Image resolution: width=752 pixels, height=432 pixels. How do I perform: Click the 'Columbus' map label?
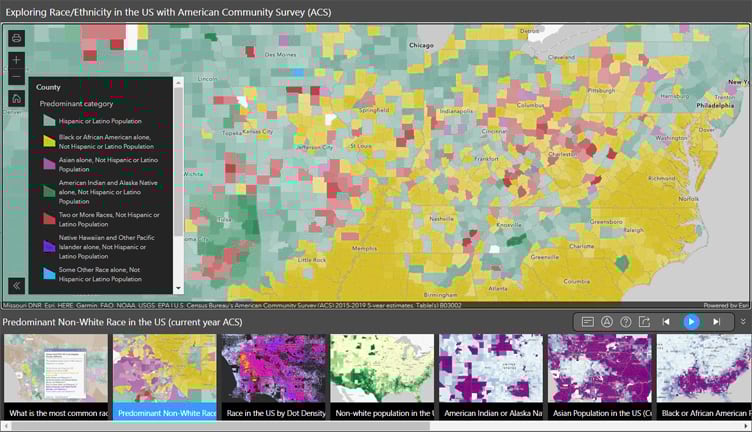pos(530,105)
